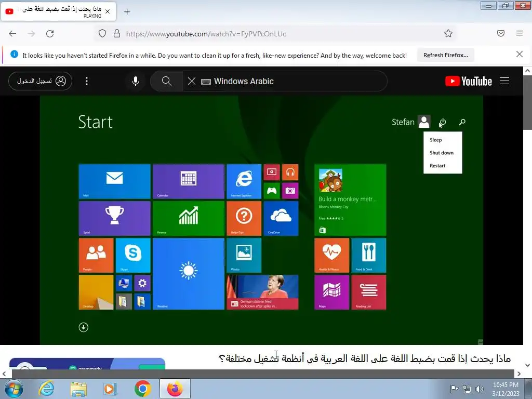The height and width of the screenshot is (399, 532).
Task: Click the Skype tile in video
Action: click(x=133, y=255)
